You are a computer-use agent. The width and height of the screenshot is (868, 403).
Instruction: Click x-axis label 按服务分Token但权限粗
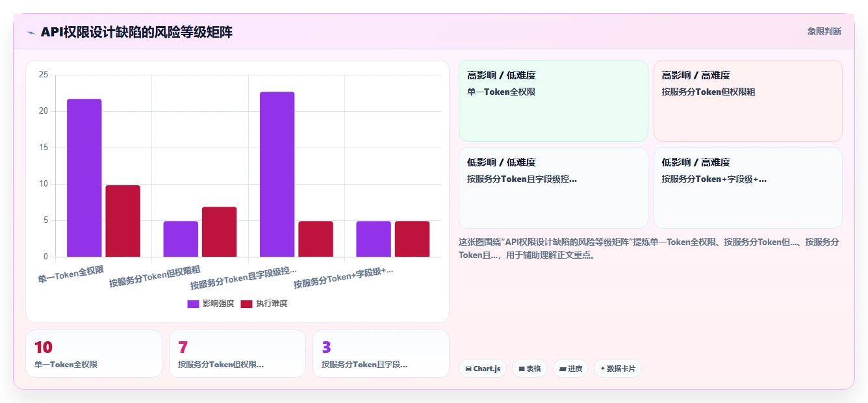coord(155,276)
